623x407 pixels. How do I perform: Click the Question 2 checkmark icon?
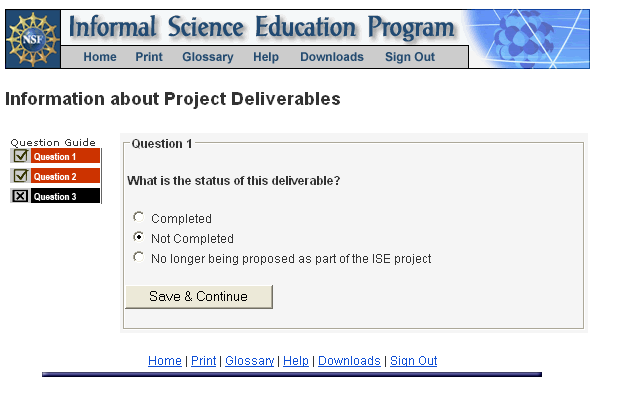pyautogui.click(x=20, y=176)
